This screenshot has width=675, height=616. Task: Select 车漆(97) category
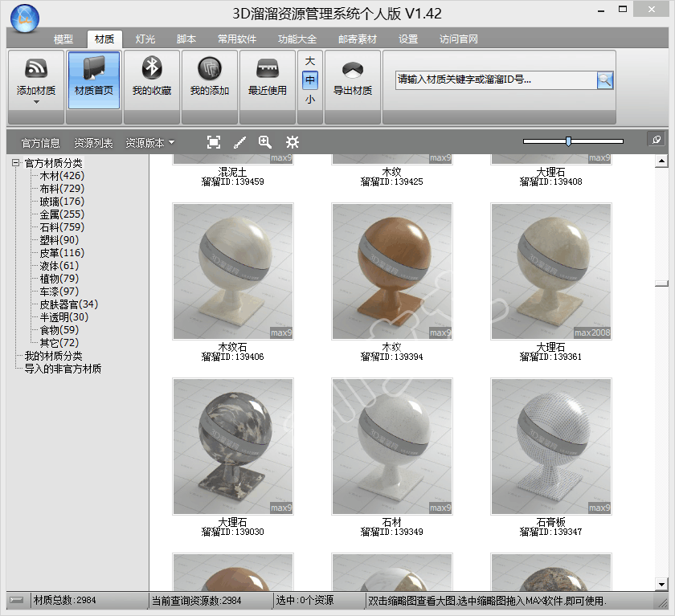(59, 292)
